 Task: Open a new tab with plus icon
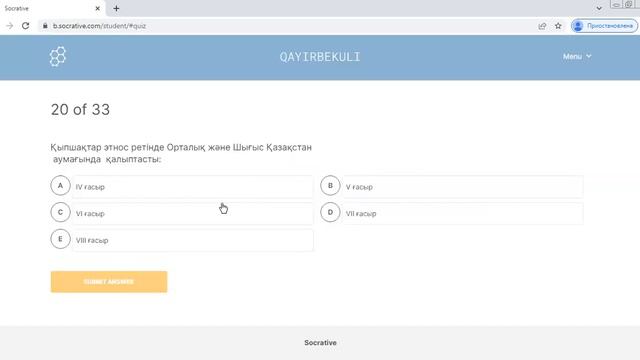tap(116, 8)
